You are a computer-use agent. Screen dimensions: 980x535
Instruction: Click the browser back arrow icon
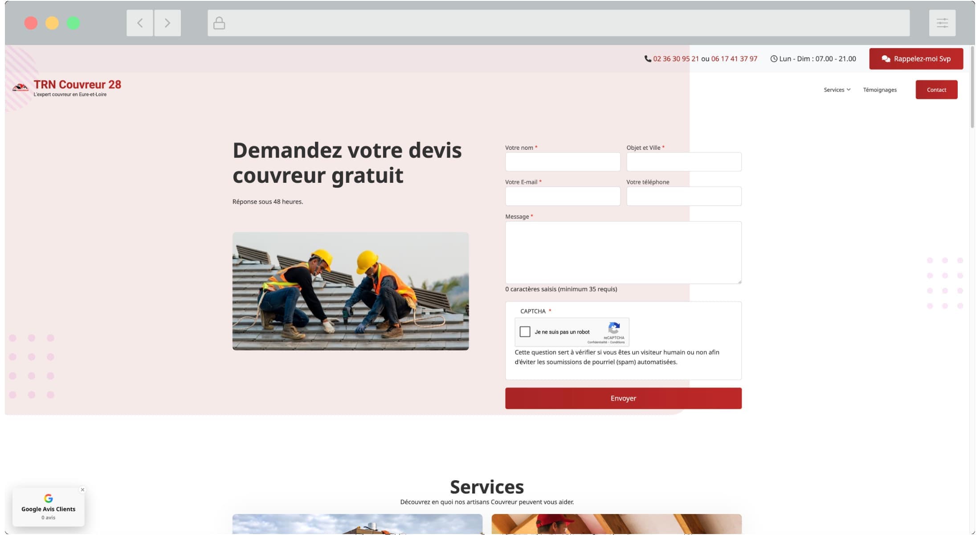click(x=140, y=23)
